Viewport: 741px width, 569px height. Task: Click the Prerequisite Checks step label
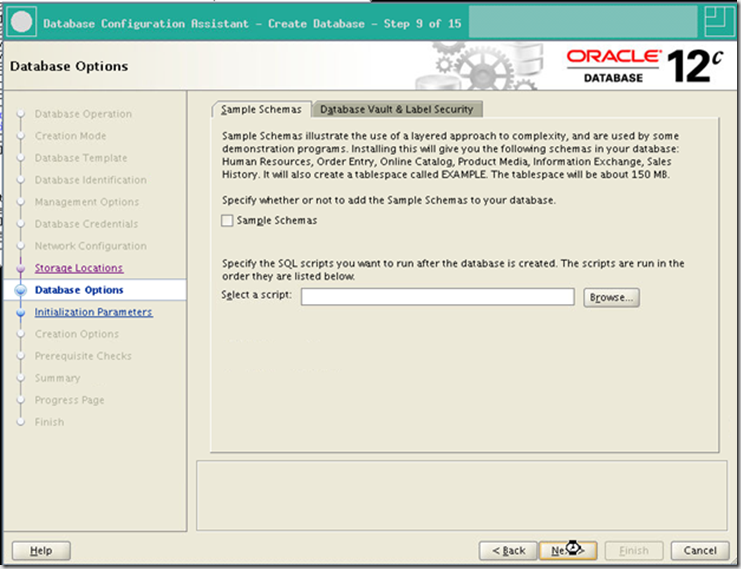tap(83, 356)
